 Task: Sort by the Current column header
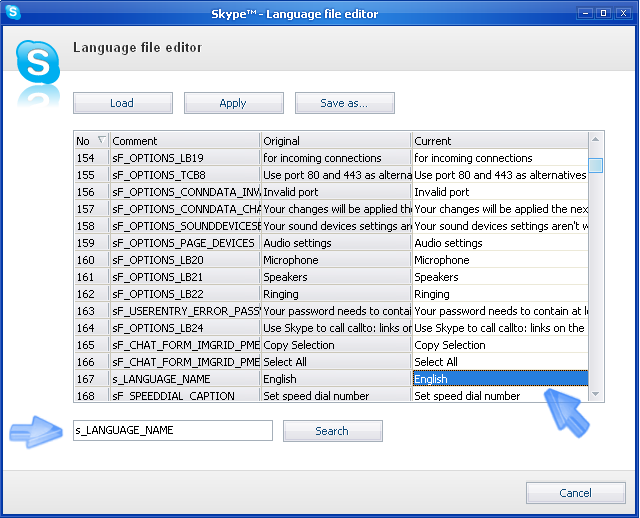point(500,140)
